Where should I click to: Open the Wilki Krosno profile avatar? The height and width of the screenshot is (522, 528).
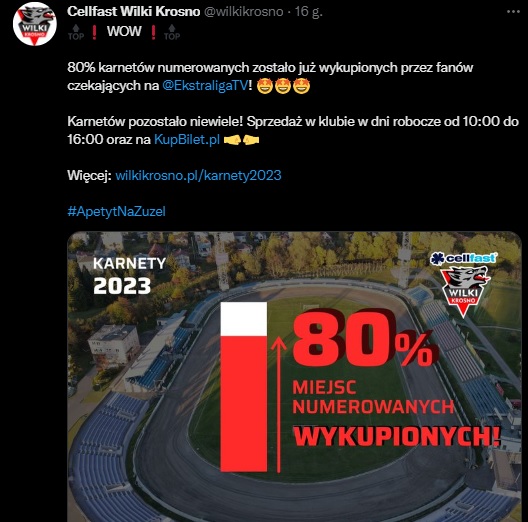pos(35,24)
